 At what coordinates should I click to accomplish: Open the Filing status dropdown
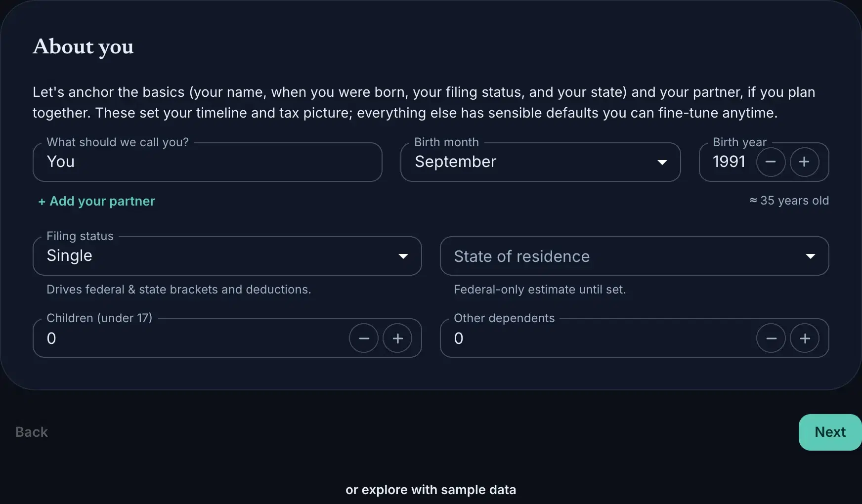[x=227, y=256]
